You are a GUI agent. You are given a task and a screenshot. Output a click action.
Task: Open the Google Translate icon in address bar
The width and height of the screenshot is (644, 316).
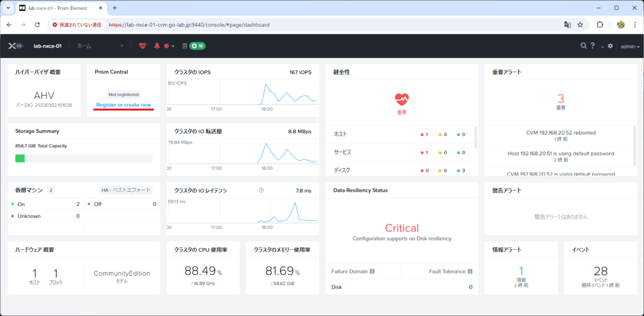567,25
